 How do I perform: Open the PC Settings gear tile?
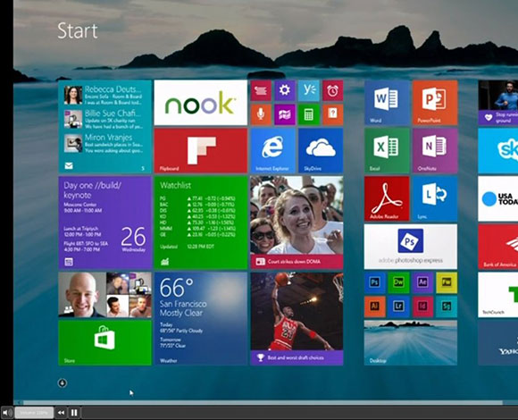[285, 90]
